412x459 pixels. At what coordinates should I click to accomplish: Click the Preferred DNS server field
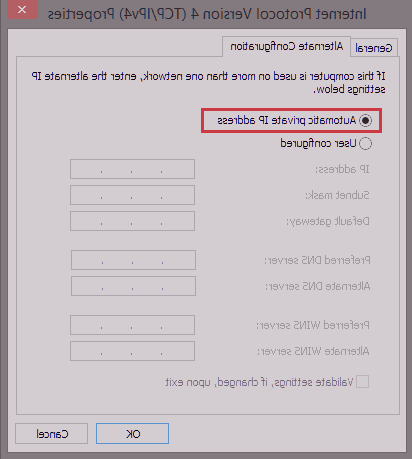click(x=133, y=260)
